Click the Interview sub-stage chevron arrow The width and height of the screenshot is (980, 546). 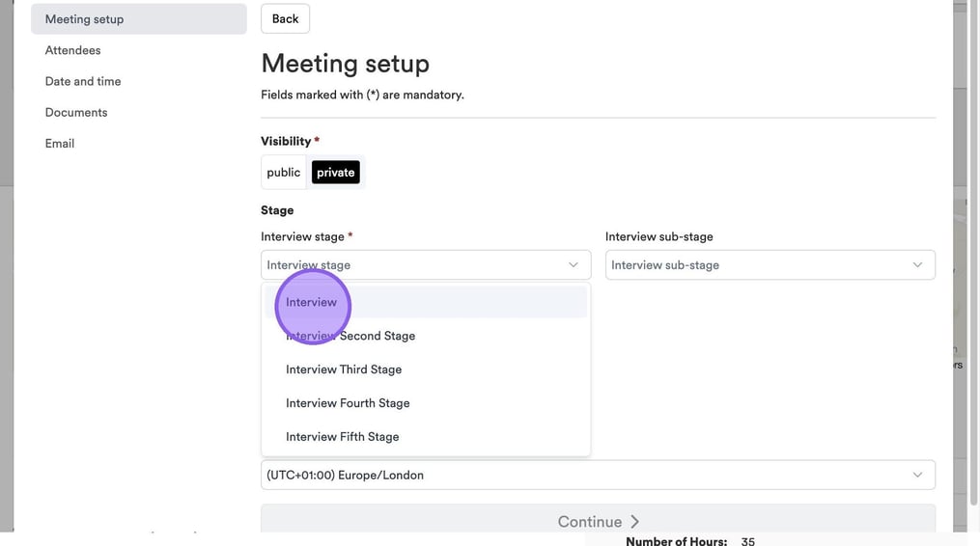tap(917, 265)
